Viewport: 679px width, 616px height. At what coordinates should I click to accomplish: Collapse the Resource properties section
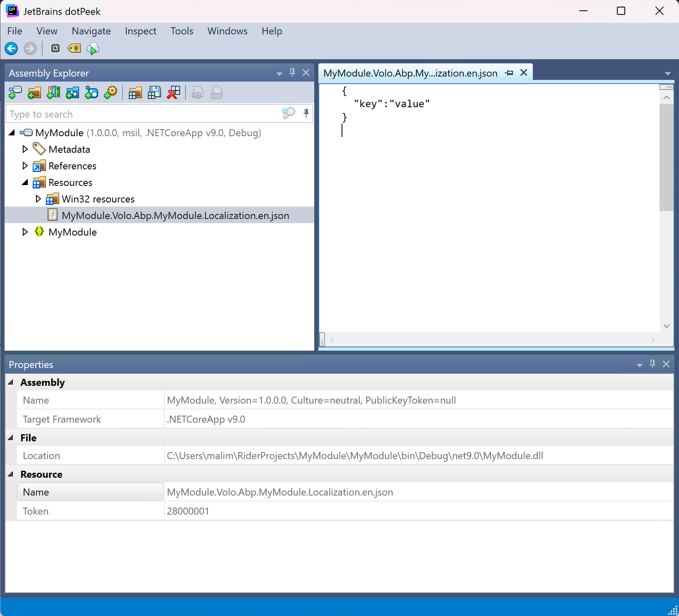tap(10, 474)
